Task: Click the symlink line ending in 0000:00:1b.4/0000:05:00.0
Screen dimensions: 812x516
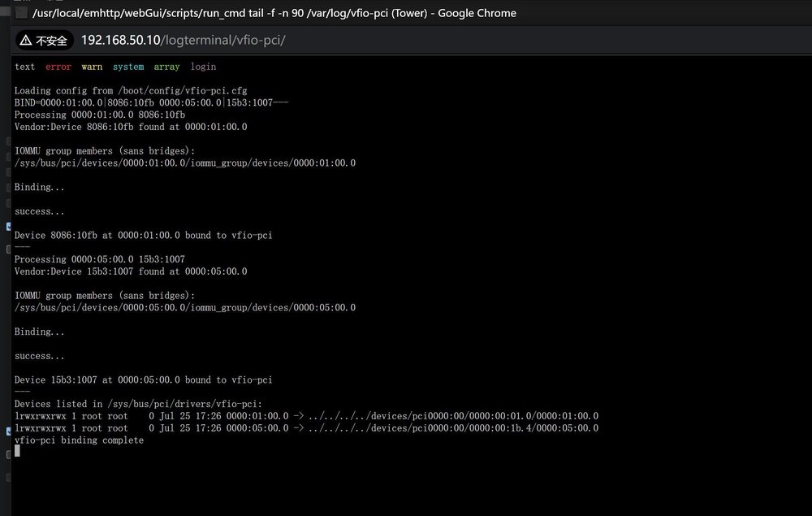Action: coord(306,428)
